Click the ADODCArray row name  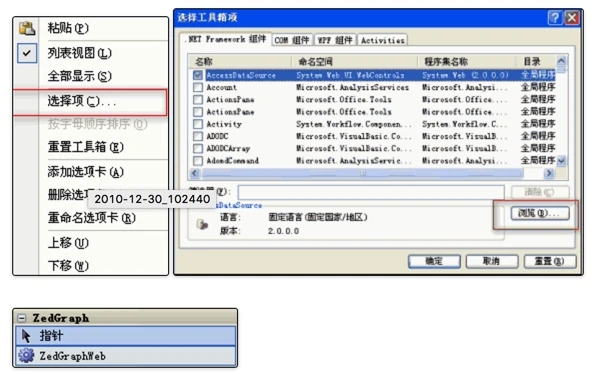pos(228,148)
